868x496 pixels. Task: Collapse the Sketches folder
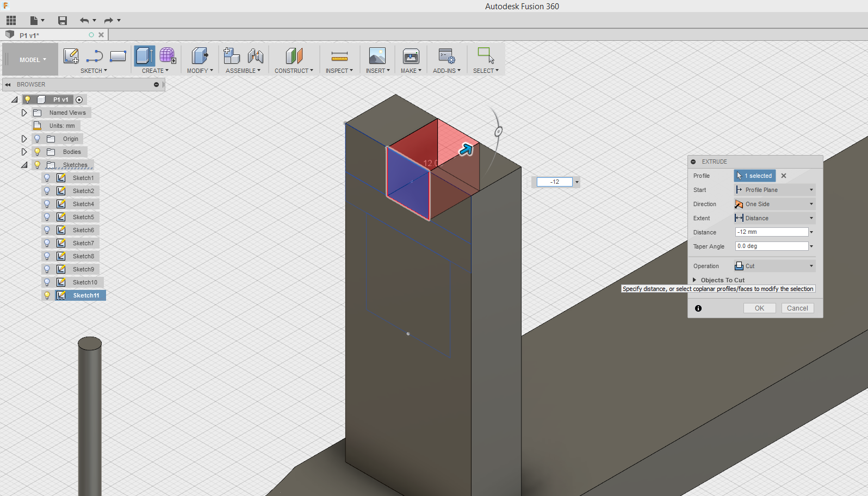(x=24, y=165)
